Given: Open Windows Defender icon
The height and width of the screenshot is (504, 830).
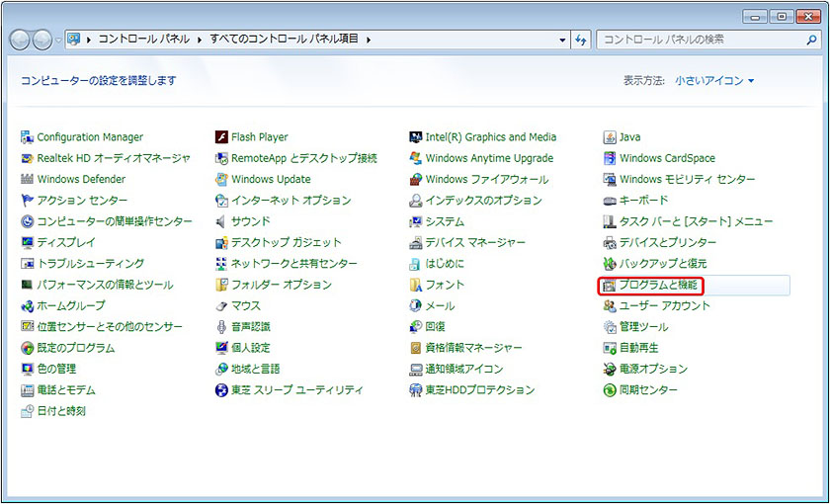Looking at the screenshot, I should (28, 180).
